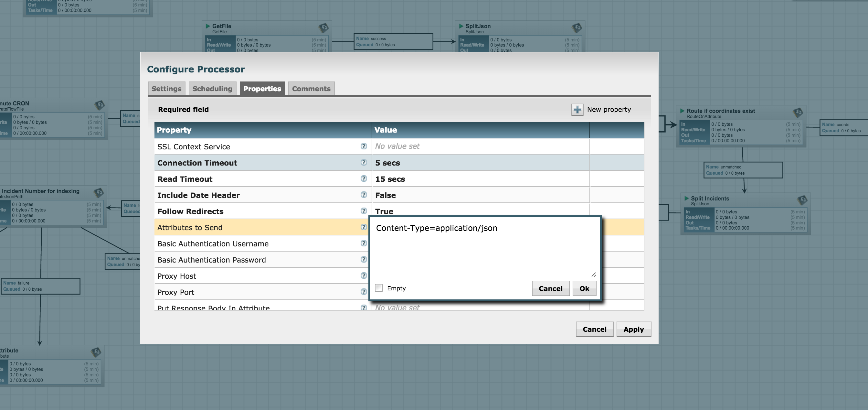
Task: Click help icon for Attributes to Send
Action: (x=363, y=227)
